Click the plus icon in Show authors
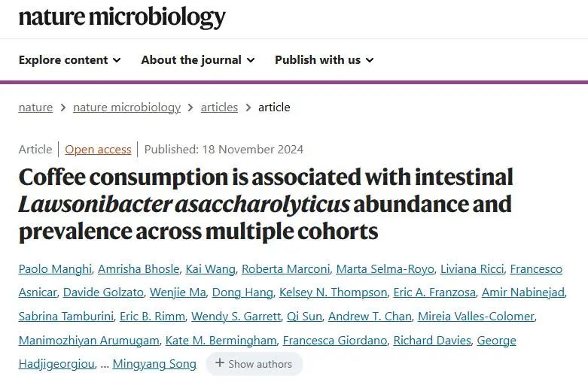Screen dimensions: 588x382 pyautogui.click(x=220, y=363)
